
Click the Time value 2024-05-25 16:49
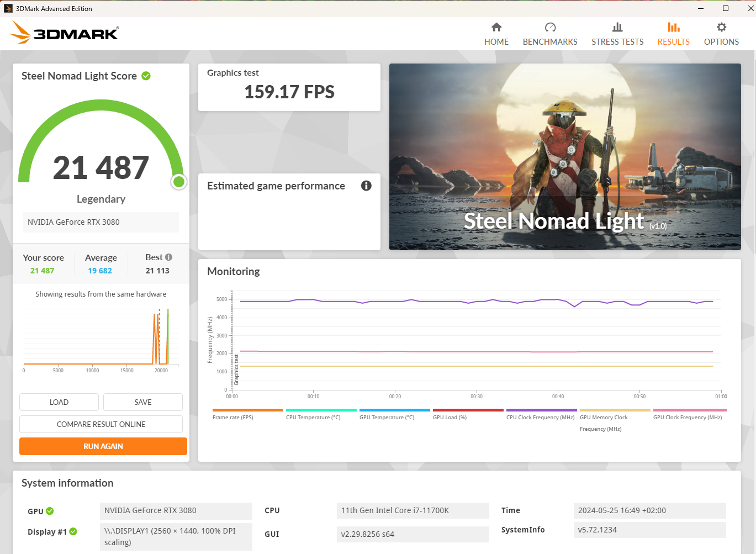(x=649, y=510)
